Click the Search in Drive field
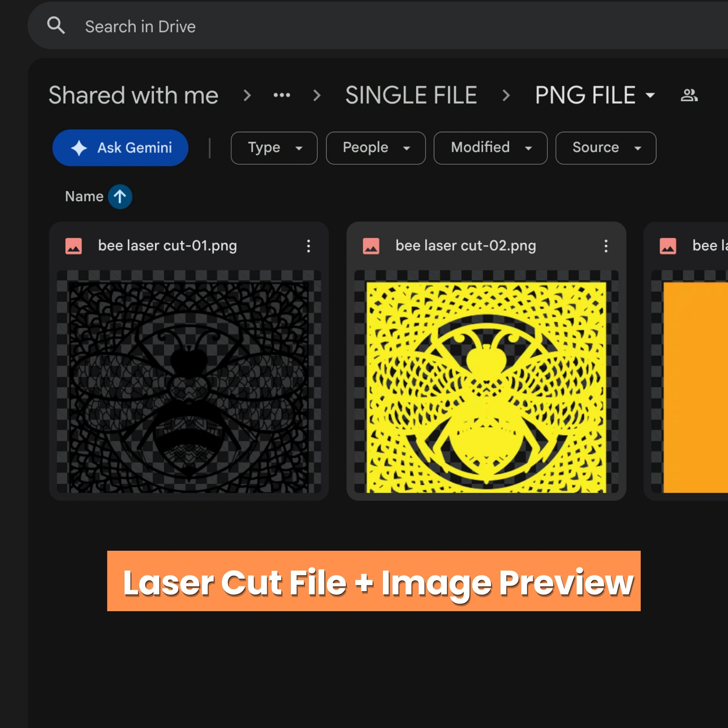Viewport: 728px width, 728px height. pyautogui.click(x=378, y=26)
